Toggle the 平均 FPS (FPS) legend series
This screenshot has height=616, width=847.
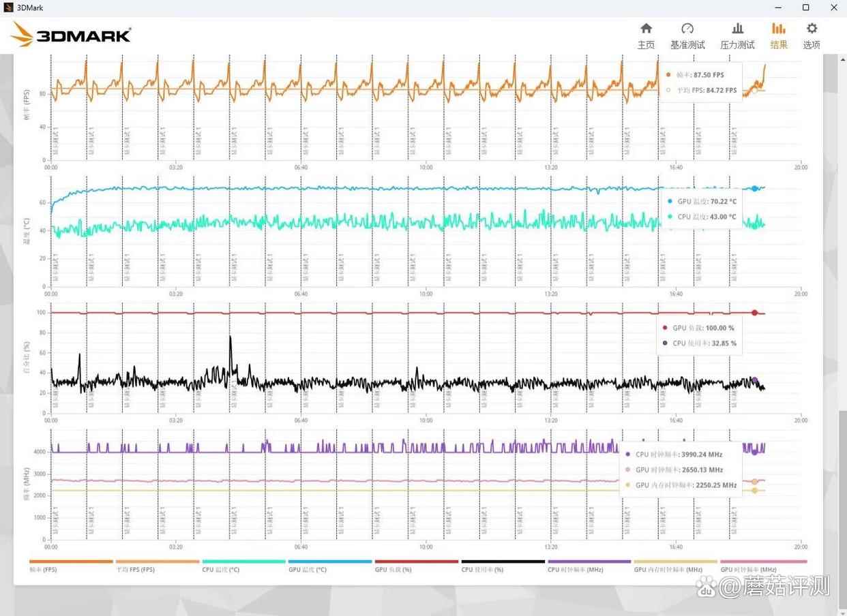[x=158, y=566]
